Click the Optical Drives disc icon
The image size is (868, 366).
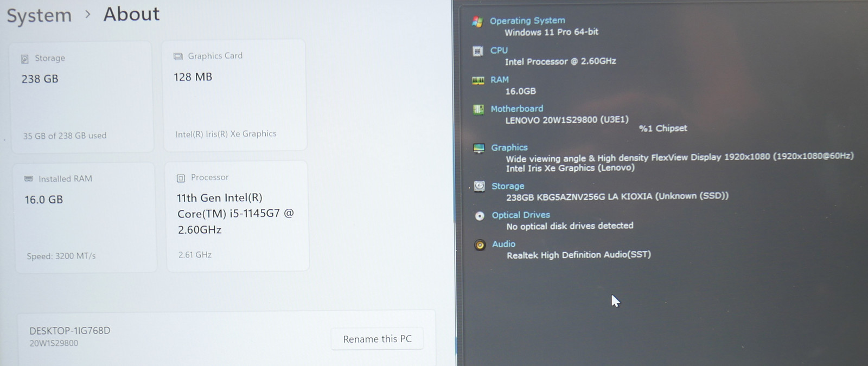[480, 216]
